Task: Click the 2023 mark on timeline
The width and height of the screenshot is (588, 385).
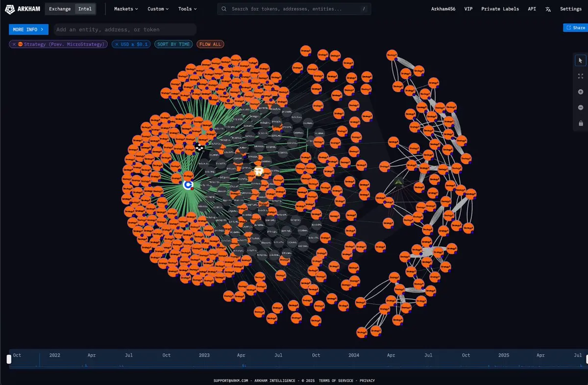Action: coord(204,355)
